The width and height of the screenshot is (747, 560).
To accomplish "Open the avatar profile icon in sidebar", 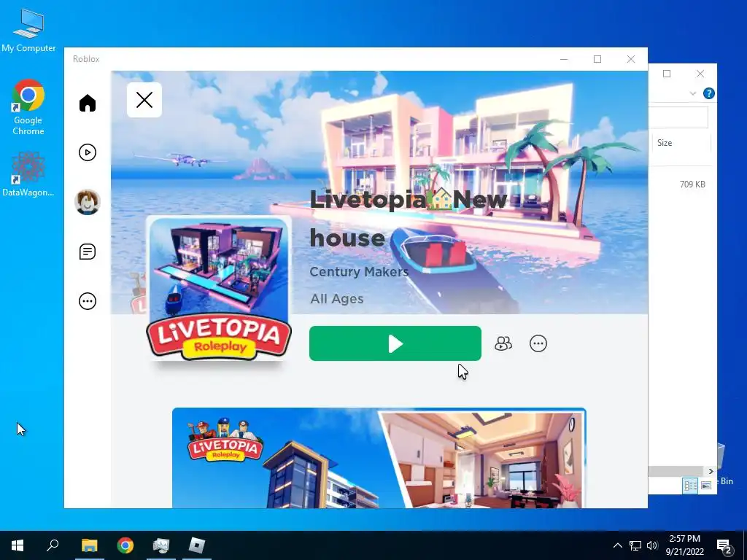I will coord(88,202).
